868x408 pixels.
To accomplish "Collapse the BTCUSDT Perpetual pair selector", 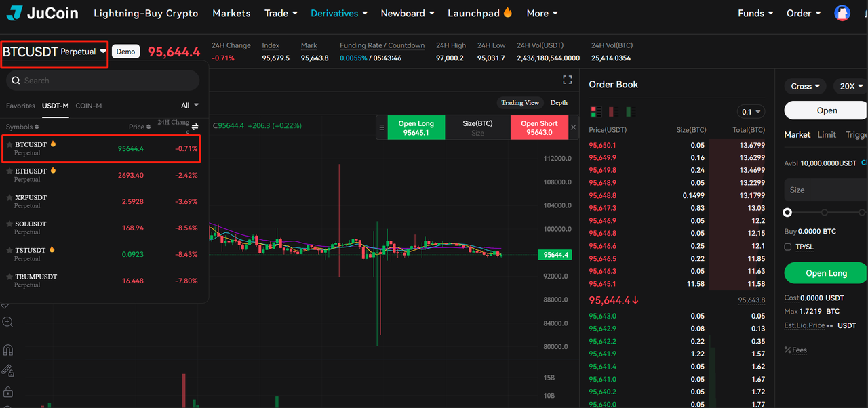I will tap(55, 52).
